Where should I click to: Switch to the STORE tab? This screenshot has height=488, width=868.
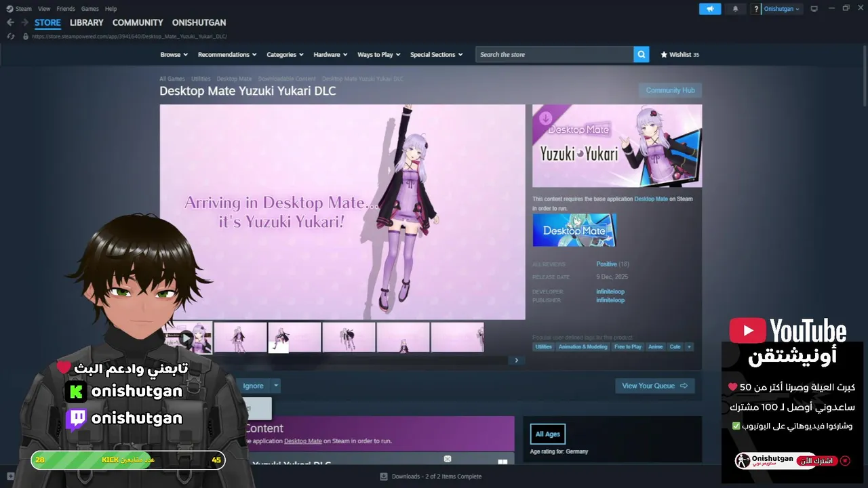click(x=47, y=22)
